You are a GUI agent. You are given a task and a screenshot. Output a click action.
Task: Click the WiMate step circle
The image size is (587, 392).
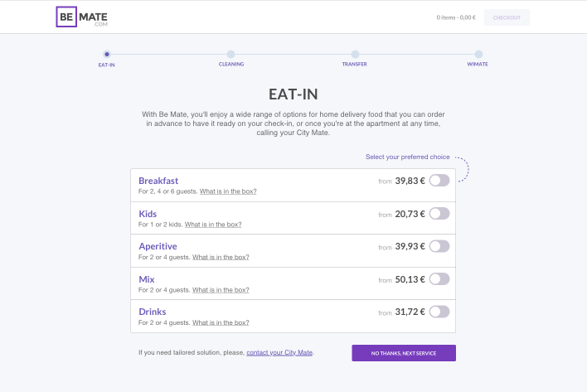tap(478, 54)
